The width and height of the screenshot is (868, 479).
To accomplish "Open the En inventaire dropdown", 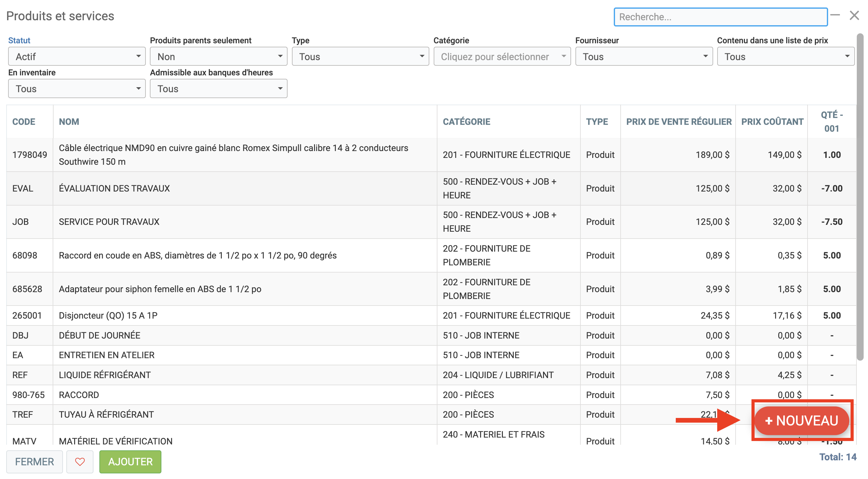I will [x=77, y=88].
